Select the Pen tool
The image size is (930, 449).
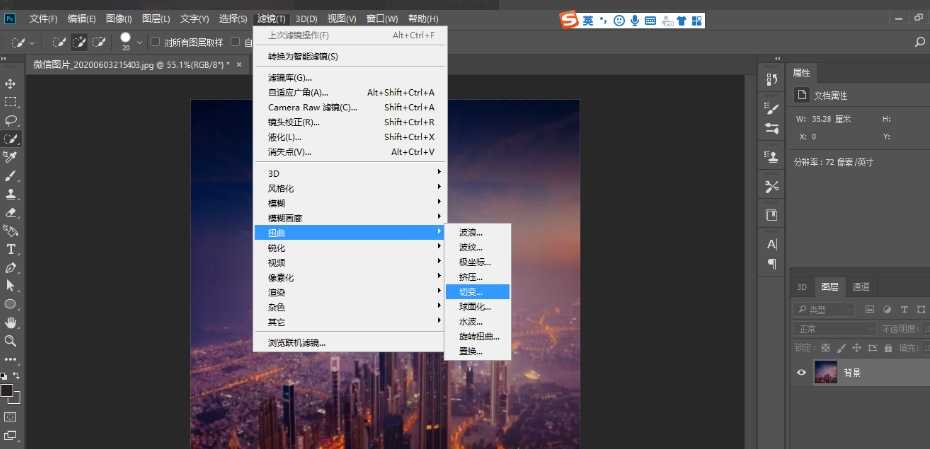tap(11, 268)
